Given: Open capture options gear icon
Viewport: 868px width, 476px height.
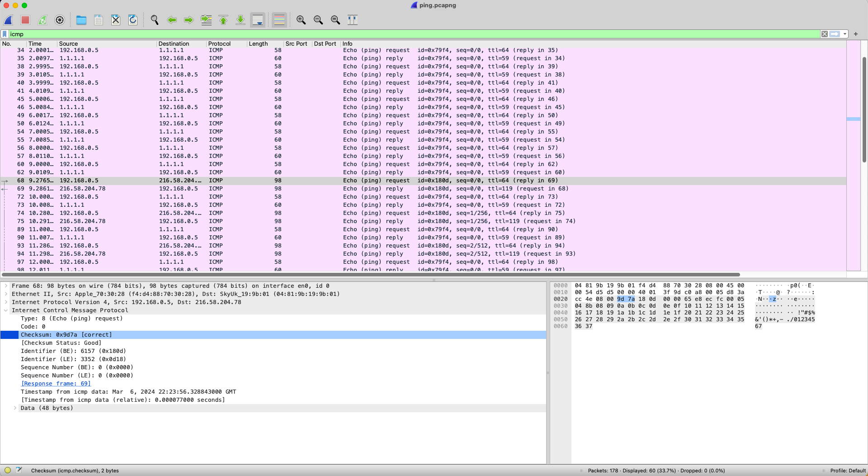Looking at the screenshot, I should pos(60,20).
